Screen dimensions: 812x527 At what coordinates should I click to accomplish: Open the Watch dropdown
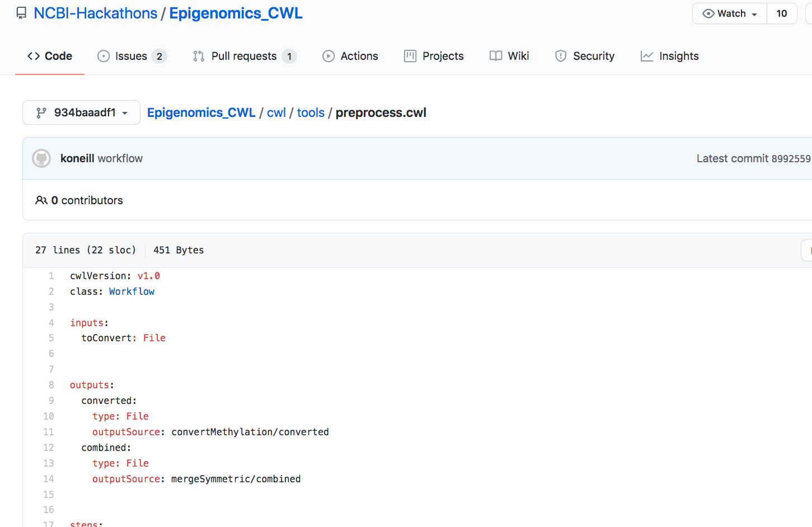click(x=730, y=13)
